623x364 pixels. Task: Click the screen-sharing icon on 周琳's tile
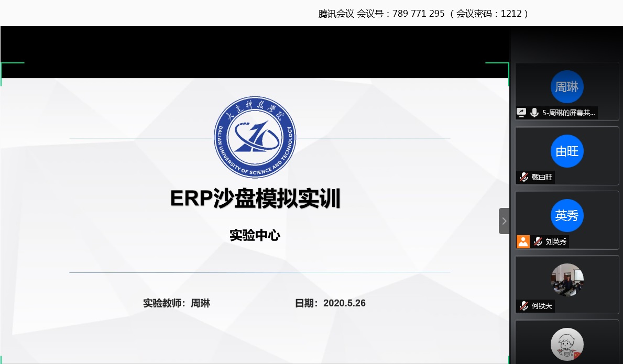(x=521, y=113)
